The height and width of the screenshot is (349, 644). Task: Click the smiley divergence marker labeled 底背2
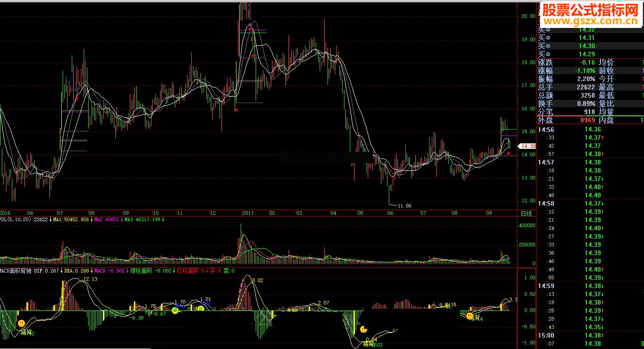click(21, 323)
